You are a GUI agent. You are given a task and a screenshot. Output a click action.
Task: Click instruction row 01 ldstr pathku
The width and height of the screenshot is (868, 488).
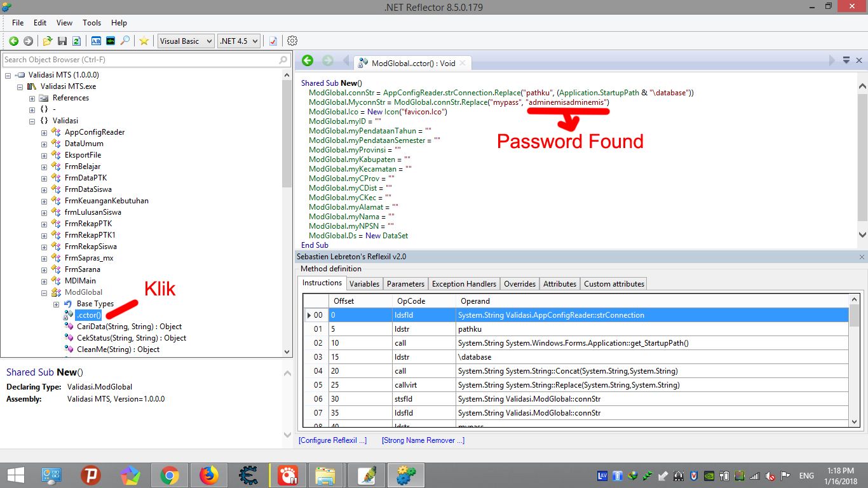point(576,330)
